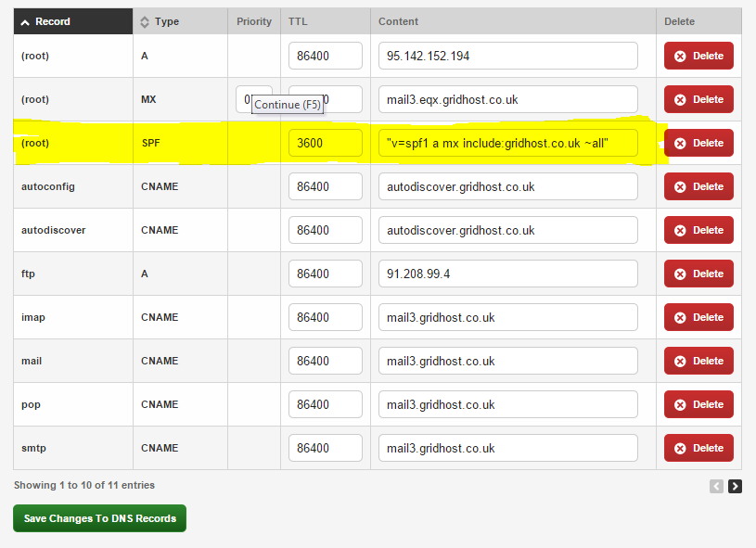This screenshot has width=756, height=548.
Task: Edit the SPF record content field
Action: [507, 143]
